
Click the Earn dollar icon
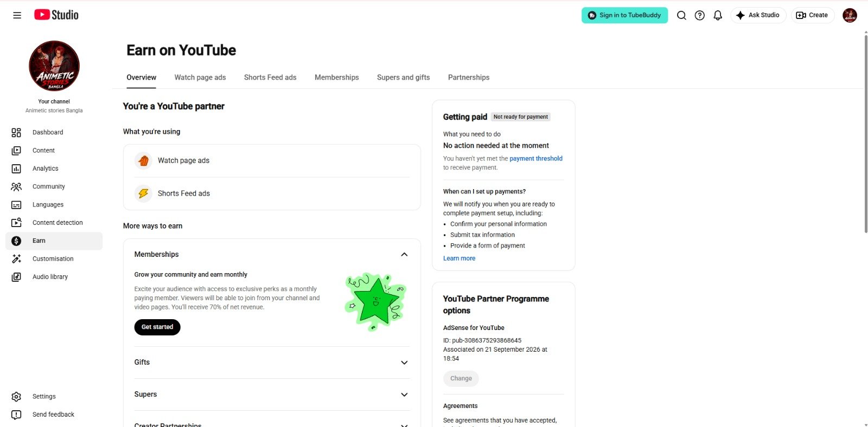tap(16, 241)
